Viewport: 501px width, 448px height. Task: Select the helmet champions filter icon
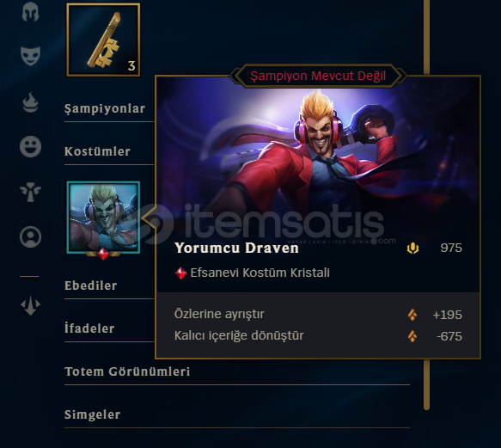(30, 11)
